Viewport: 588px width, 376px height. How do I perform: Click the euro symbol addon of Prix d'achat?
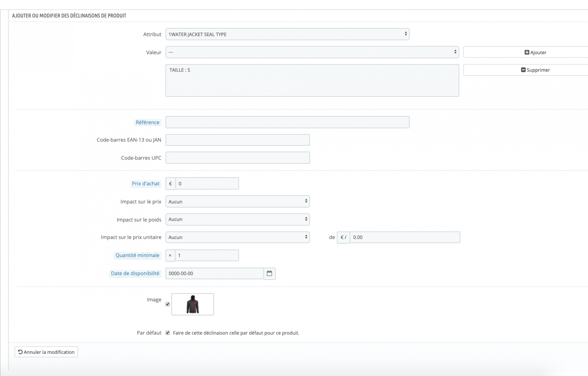(x=171, y=183)
